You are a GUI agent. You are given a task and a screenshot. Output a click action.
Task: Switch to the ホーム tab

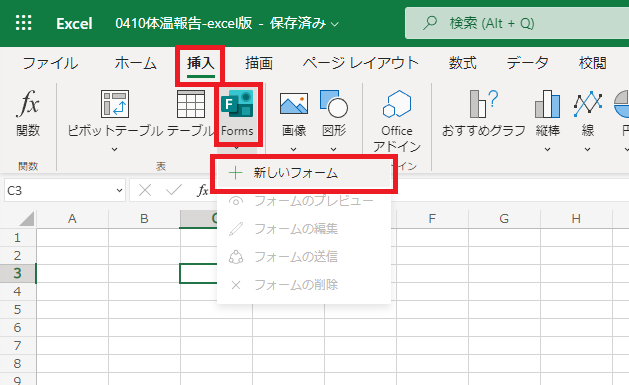[136, 63]
